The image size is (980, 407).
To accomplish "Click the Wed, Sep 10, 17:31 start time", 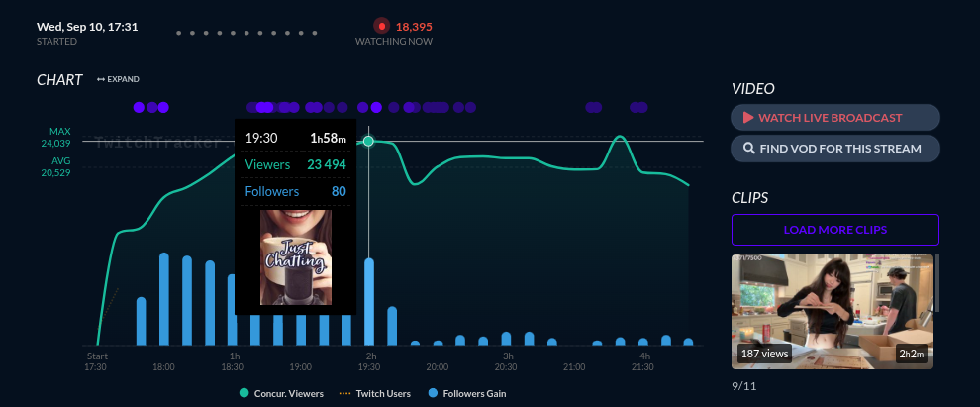I will click(x=87, y=27).
